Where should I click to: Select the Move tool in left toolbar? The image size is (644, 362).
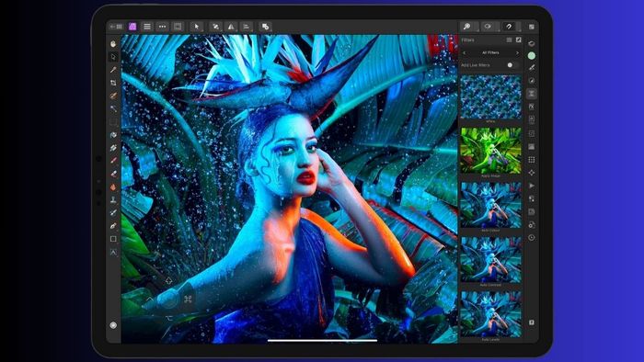113,57
